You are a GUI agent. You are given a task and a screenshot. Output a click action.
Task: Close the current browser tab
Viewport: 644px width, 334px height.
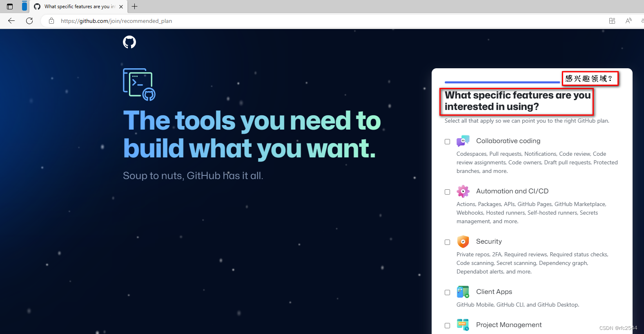[x=121, y=7]
